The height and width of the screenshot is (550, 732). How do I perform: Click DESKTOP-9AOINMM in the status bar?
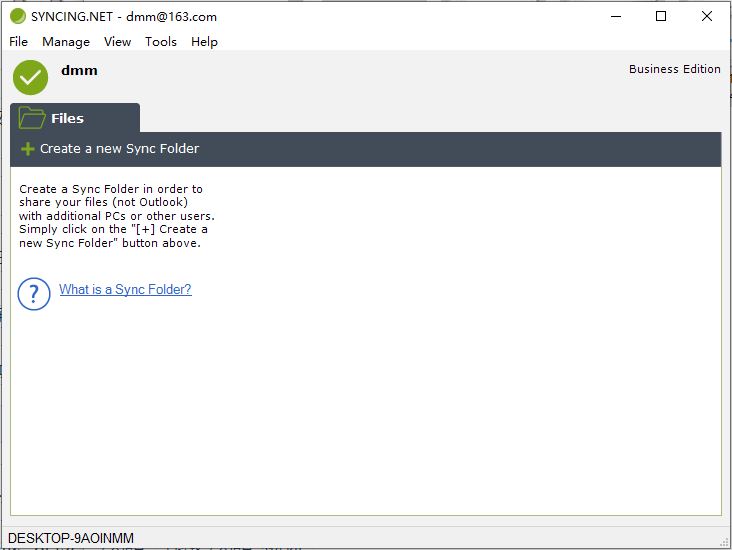click(x=71, y=538)
